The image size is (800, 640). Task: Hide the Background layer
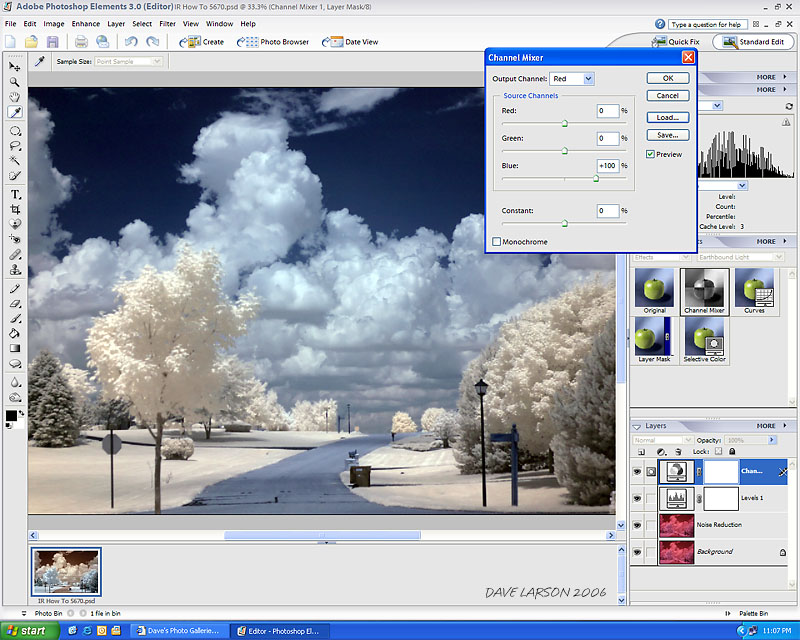pyautogui.click(x=637, y=552)
